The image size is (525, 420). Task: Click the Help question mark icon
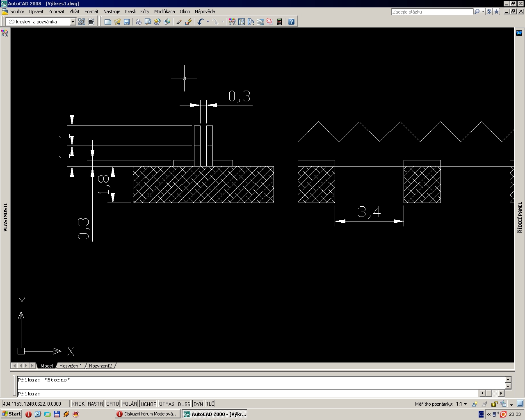[x=291, y=22]
